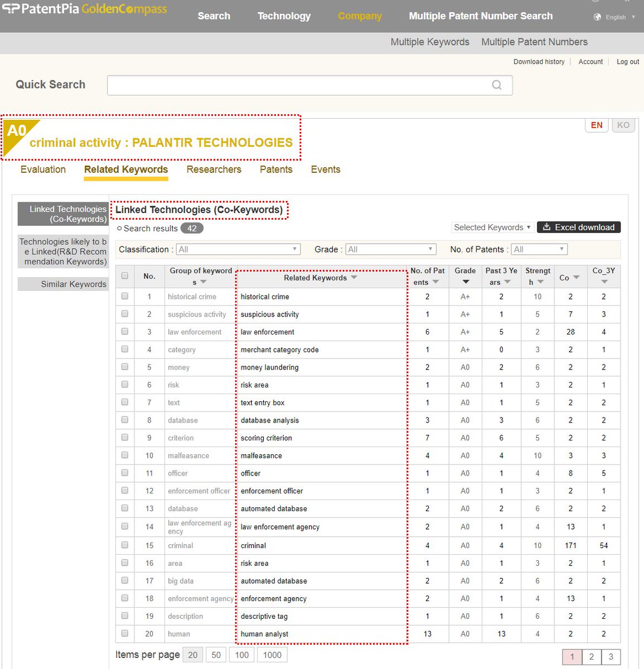Sort by Grade column arrow
This screenshot has width=644, height=669.
[466, 282]
